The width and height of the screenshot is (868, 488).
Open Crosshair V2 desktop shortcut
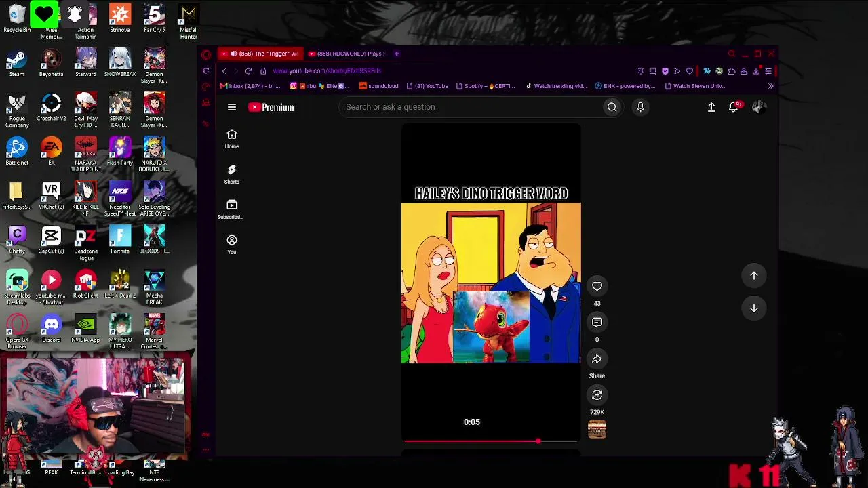coord(52,108)
